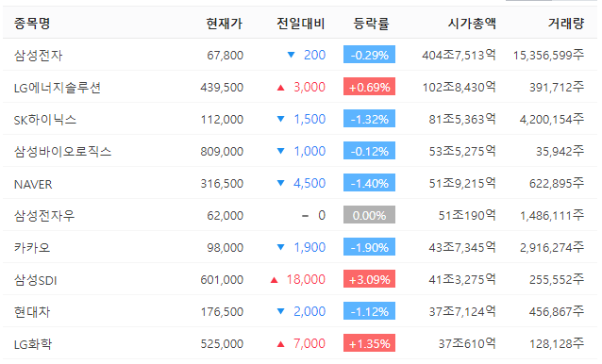Click the current price 62,000
The image size is (602, 364).
[225, 216]
